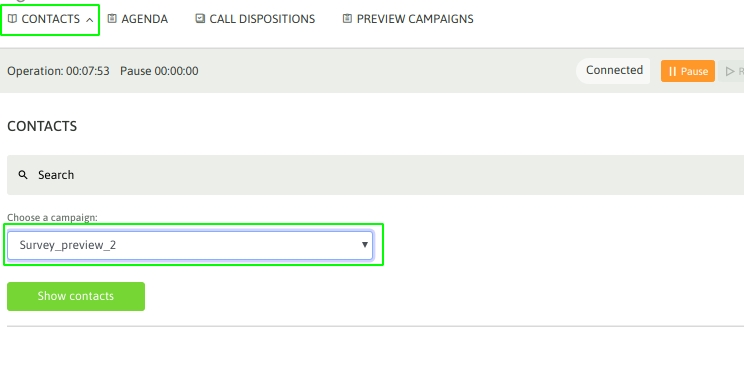Click the icon beside PREVIEW CAMPAIGNS
Image resolution: width=744 pixels, height=366 pixels.
click(x=347, y=19)
